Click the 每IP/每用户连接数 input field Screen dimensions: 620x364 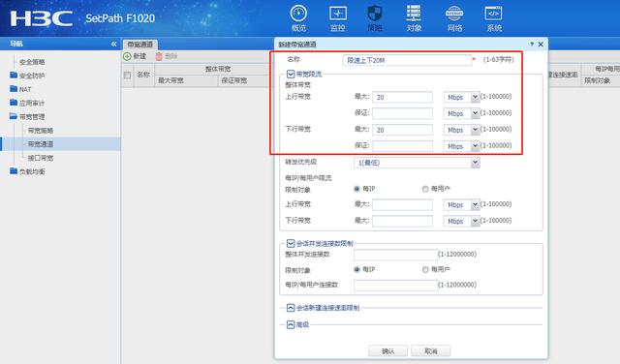(395, 285)
